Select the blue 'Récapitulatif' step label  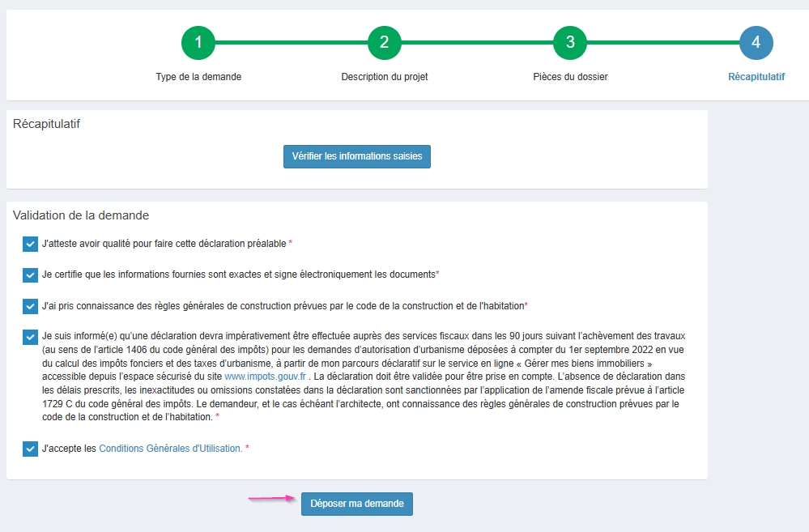[756, 77]
